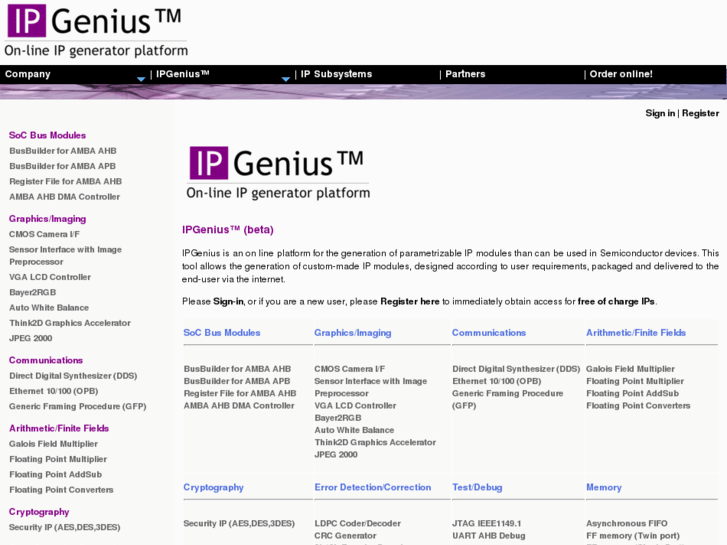727x545 pixels.
Task: Open BusBuilder for AMBA AHB in the table
Action: pos(237,369)
